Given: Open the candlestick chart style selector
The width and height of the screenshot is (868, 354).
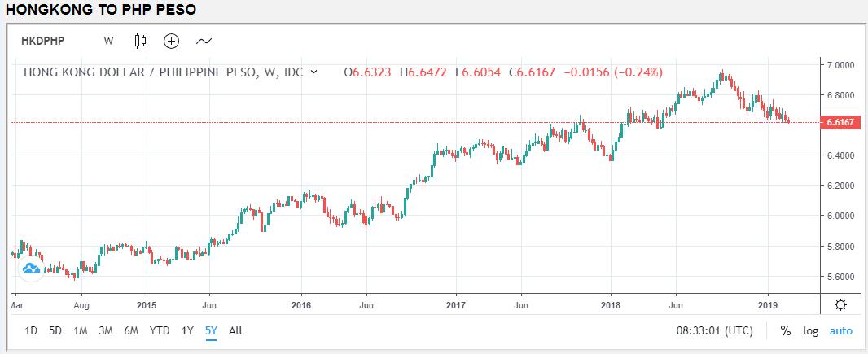Looking at the screenshot, I should [x=140, y=40].
